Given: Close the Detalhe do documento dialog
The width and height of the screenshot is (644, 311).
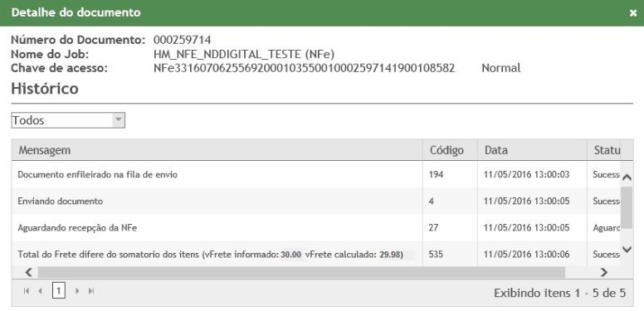Looking at the screenshot, I should click(633, 13).
